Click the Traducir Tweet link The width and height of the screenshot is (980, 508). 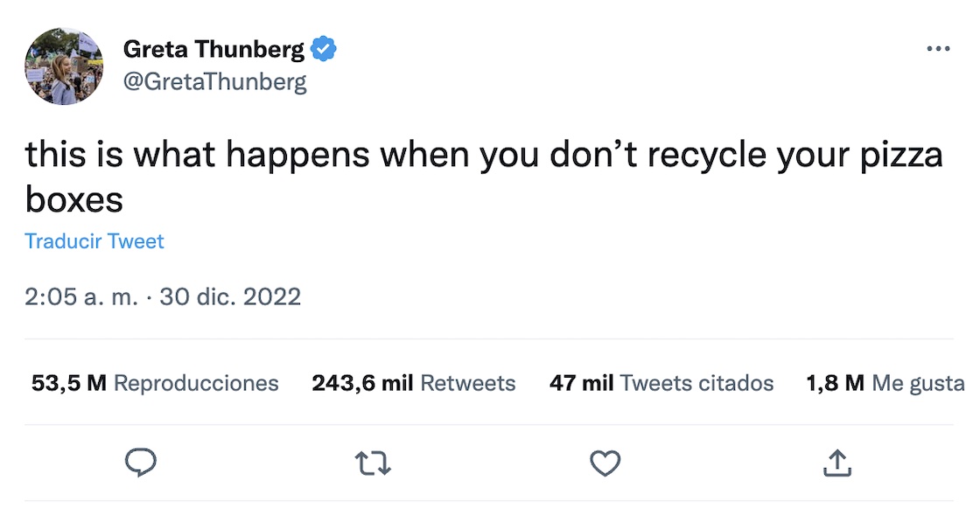(94, 241)
